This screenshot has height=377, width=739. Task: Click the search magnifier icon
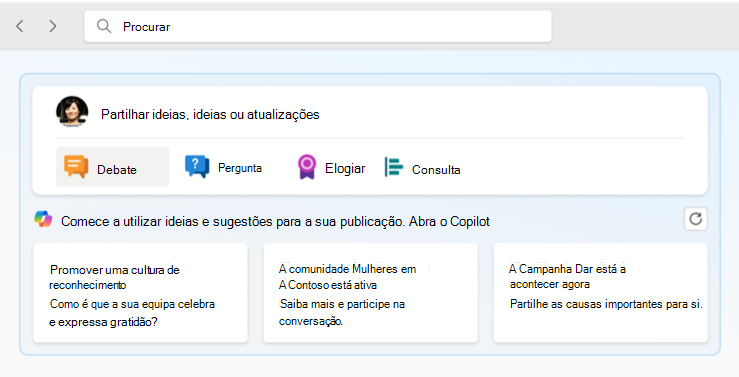coord(104,26)
